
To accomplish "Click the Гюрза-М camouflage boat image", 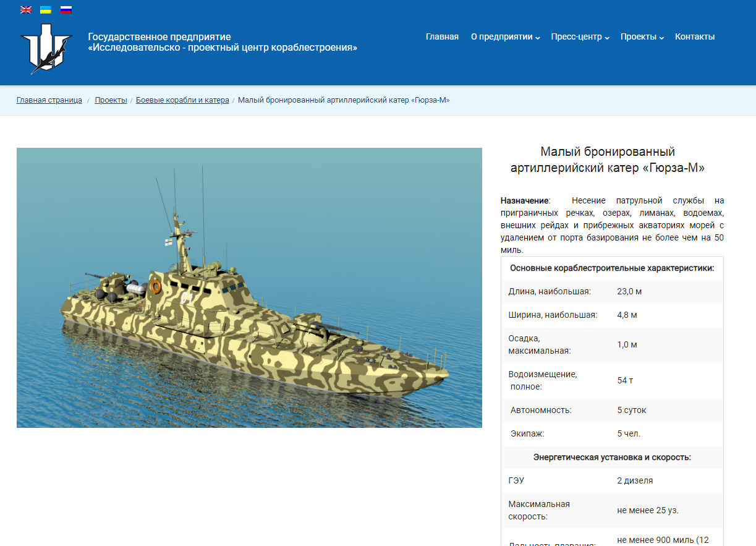I will tap(249, 288).
